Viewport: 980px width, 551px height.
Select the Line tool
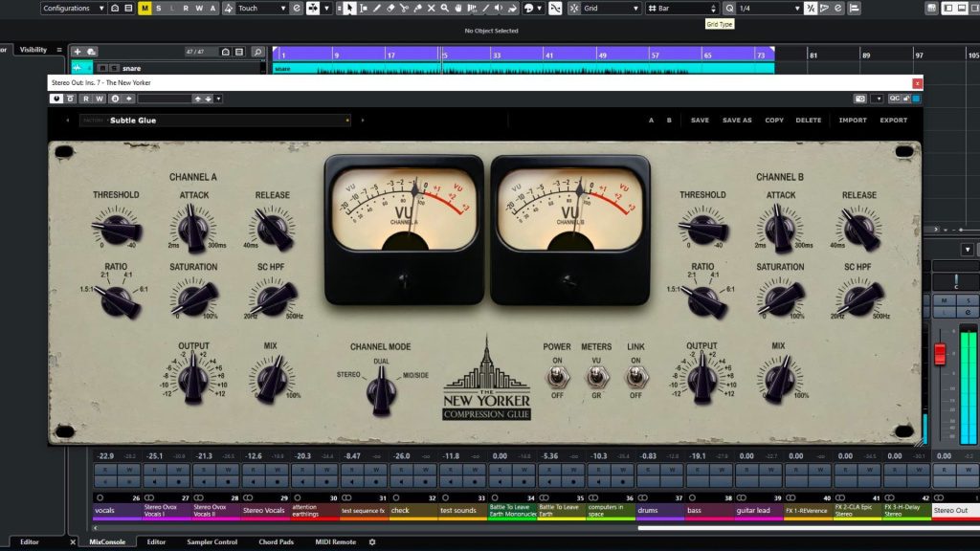[x=485, y=8]
